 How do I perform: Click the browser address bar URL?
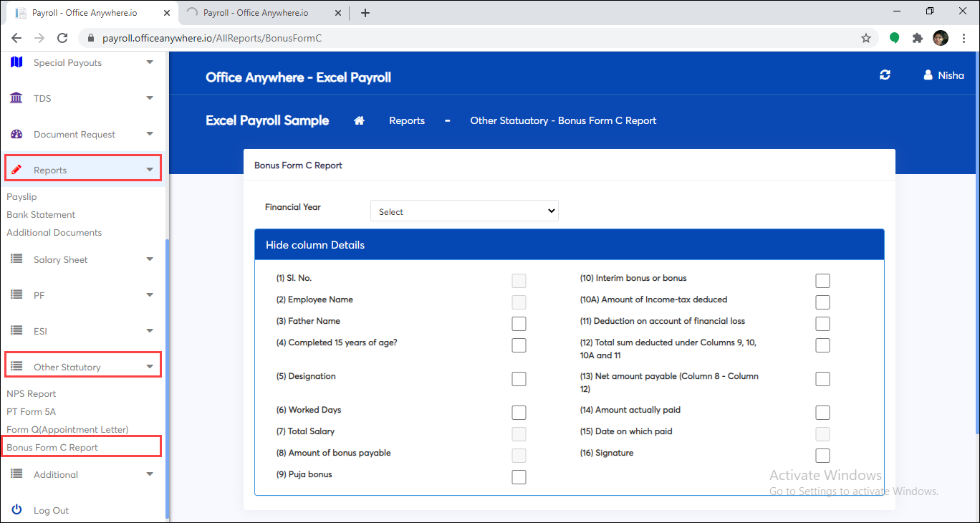pos(212,38)
